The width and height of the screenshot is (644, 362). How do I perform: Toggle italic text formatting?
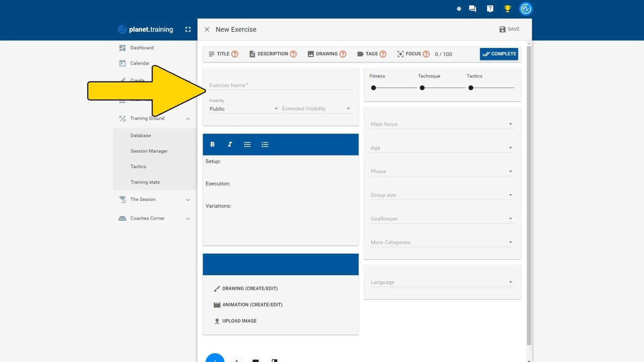pyautogui.click(x=230, y=144)
